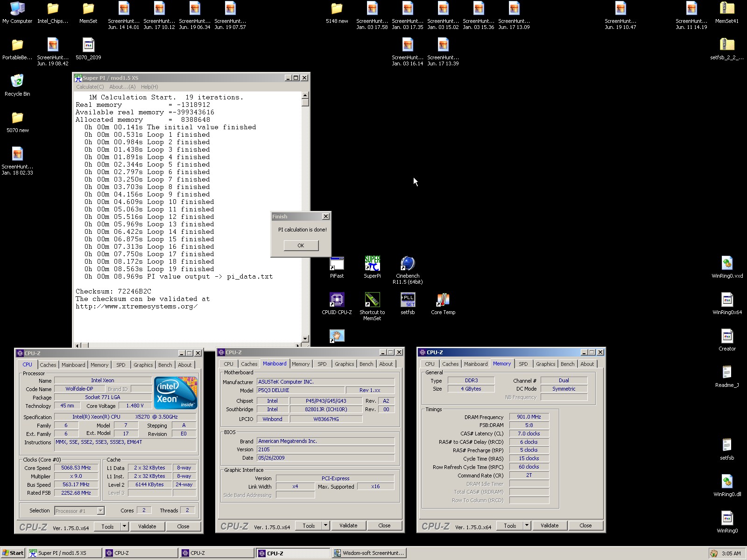Open Tools dropdown arrow in Mainboard window

coord(326,525)
